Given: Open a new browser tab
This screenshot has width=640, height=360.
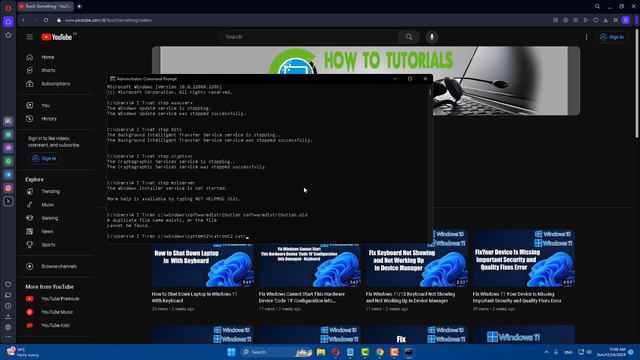Looking at the screenshot, I should (x=79, y=7).
